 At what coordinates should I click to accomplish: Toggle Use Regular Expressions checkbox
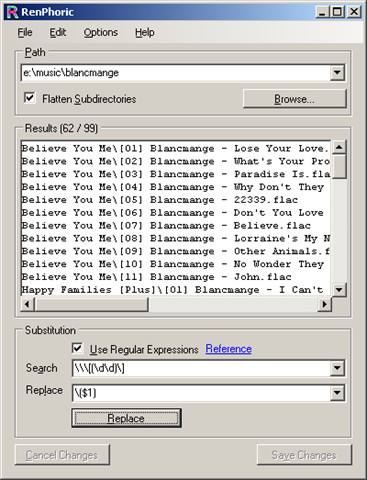(x=77, y=349)
